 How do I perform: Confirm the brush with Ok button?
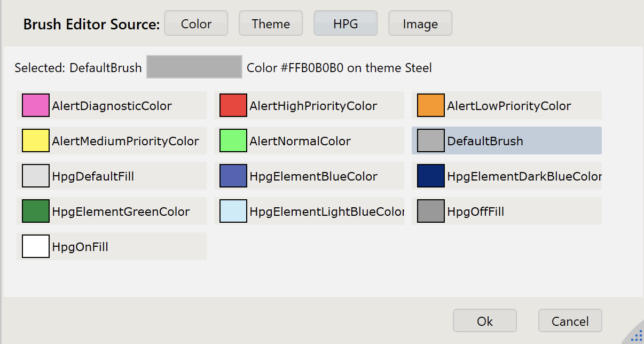484,320
